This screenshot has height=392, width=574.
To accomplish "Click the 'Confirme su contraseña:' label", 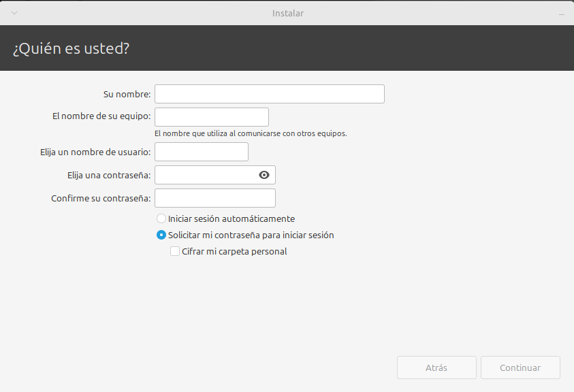I will click(101, 198).
